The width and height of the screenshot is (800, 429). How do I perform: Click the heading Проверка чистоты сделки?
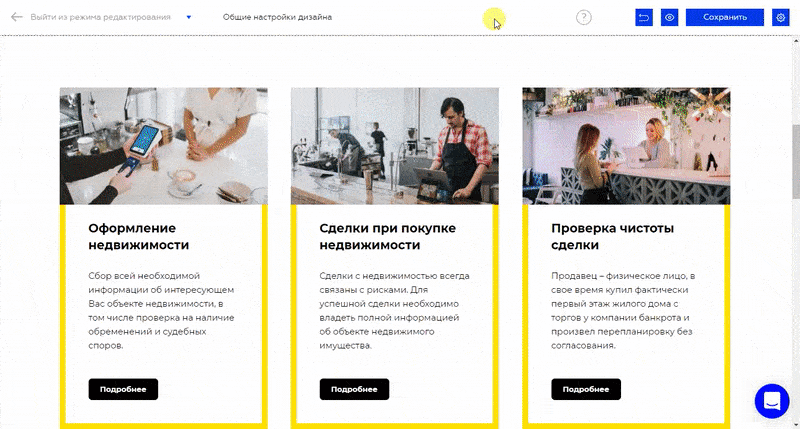pyautogui.click(x=612, y=236)
